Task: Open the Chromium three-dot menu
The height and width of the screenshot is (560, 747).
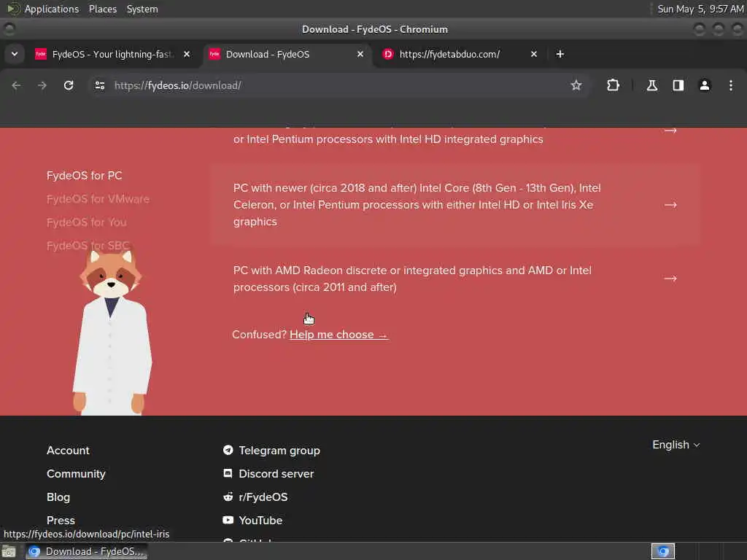Action: (x=730, y=85)
